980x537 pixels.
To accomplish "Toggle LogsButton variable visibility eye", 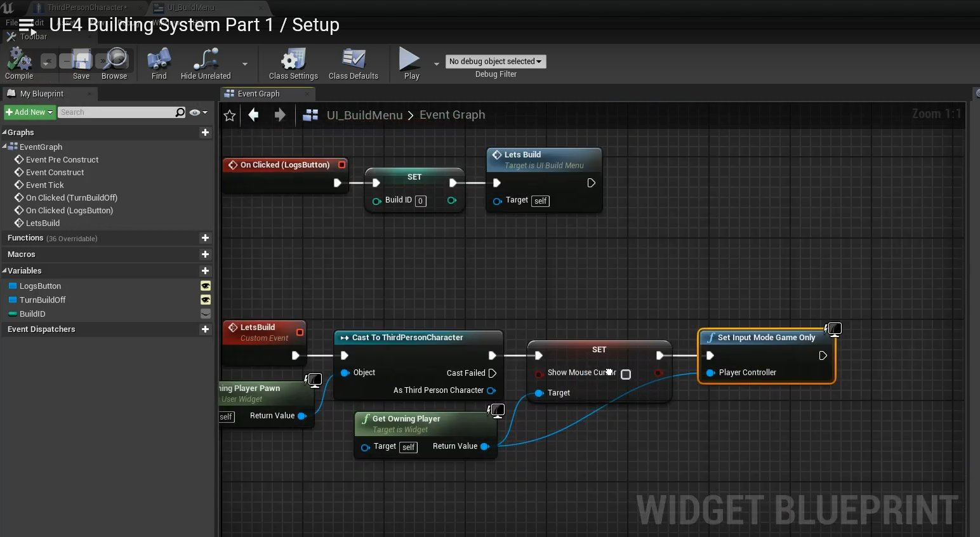I will [x=206, y=286].
